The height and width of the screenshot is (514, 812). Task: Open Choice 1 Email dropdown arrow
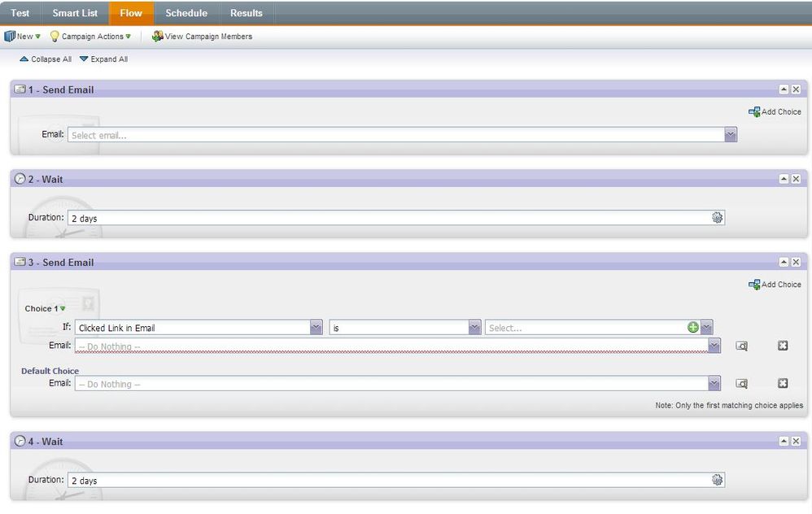pos(714,346)
